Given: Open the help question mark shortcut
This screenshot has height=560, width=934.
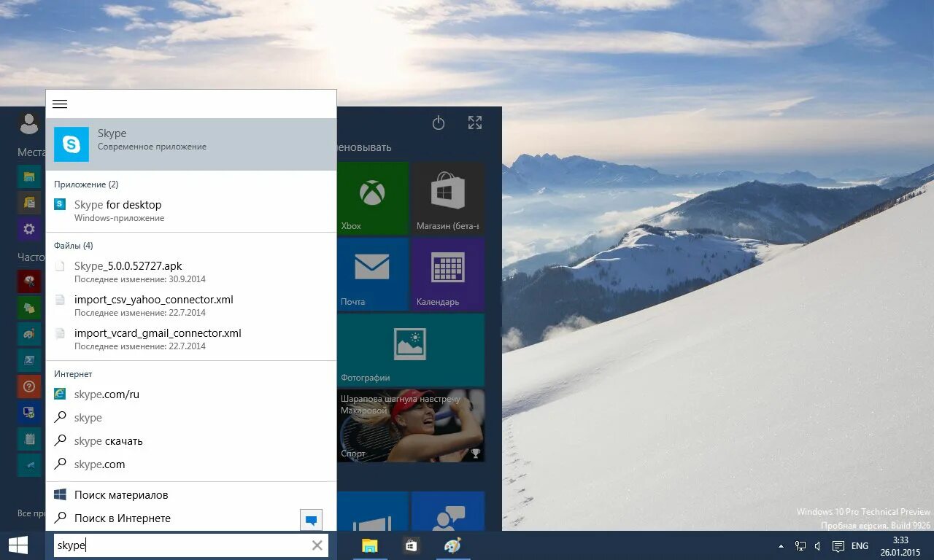Looking at the screenshot, I should 29,386.
